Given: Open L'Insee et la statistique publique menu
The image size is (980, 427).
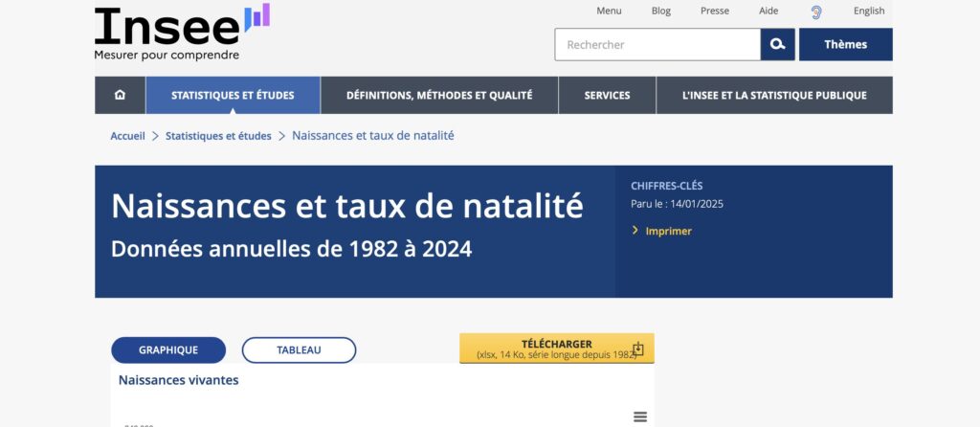Looking at the screenshot, I should [774, 95].
